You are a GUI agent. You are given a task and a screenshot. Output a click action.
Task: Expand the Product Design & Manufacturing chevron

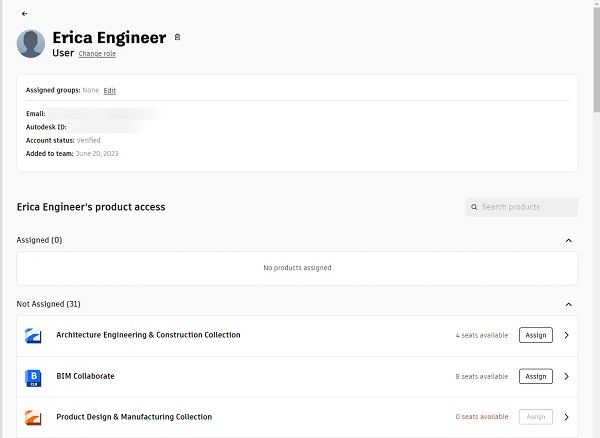[x=566, y=417]
